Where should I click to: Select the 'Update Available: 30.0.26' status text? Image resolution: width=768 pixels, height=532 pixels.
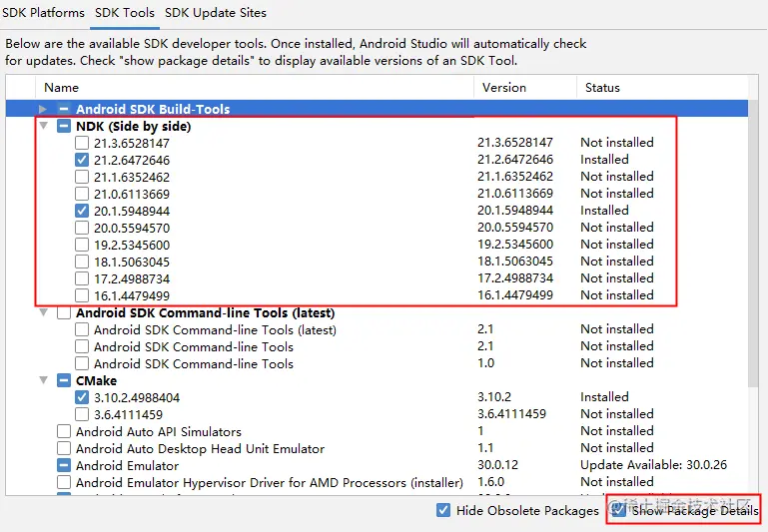pos(653,465)
